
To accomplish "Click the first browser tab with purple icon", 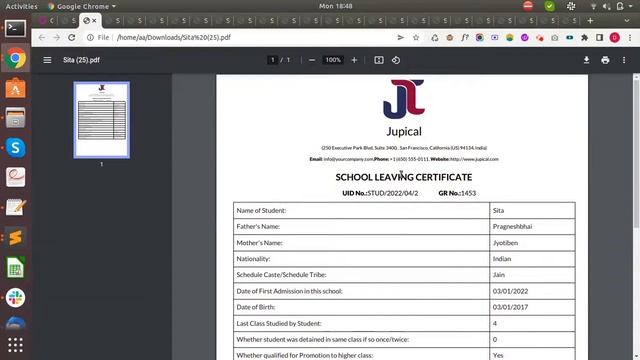I will click(x=42, y=20).
